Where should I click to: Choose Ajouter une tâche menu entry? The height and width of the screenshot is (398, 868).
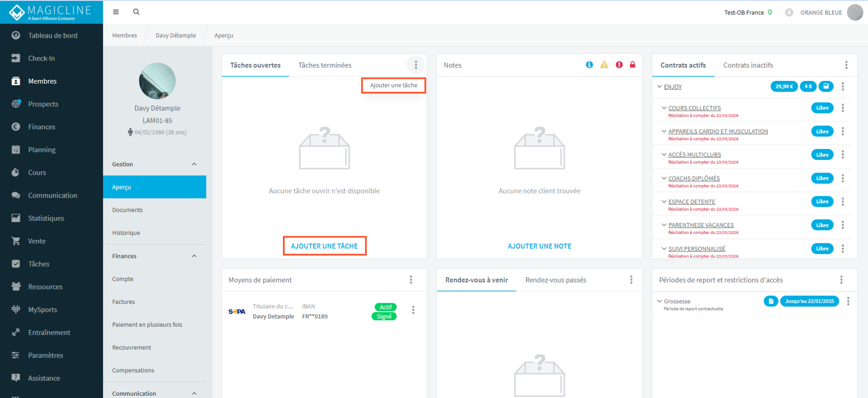coord(394,85)
